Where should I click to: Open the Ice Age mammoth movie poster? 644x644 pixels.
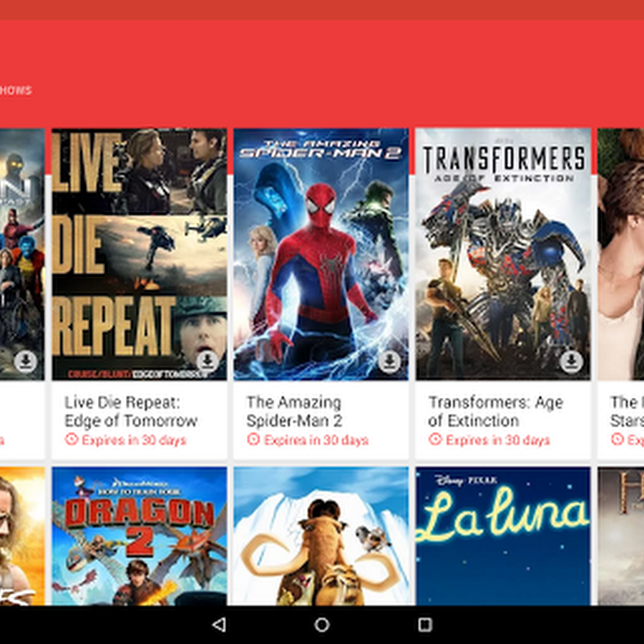click(x=321, y=536)
